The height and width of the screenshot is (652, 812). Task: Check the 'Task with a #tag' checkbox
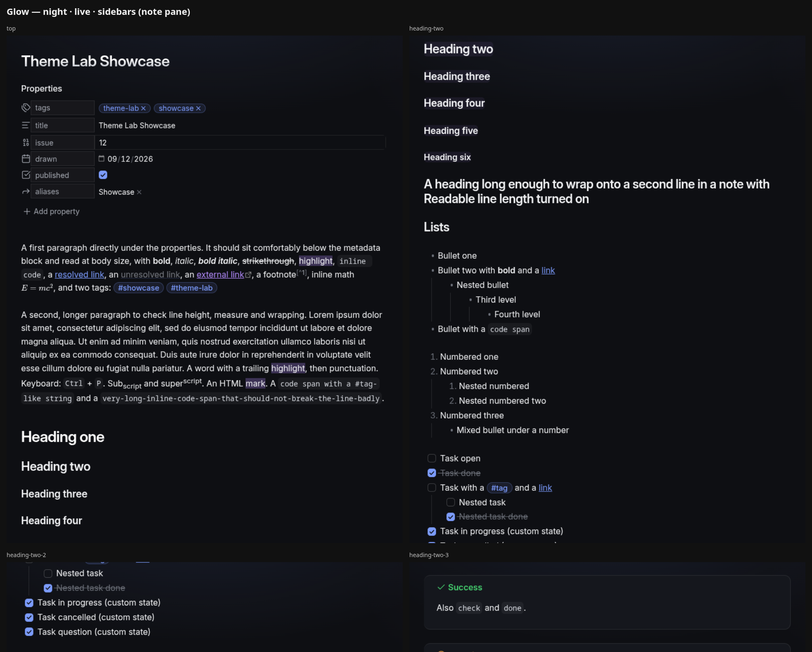pyautogui.click(x=432, y=488)
